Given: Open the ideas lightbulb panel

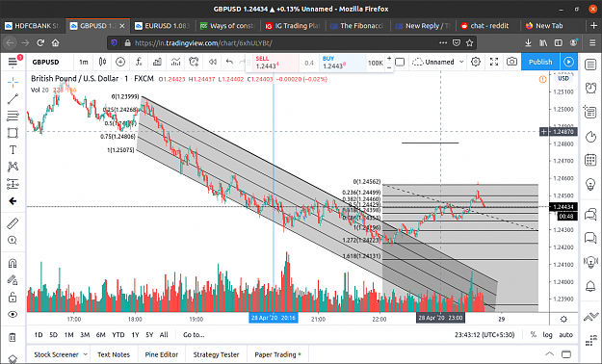Looking at the screenshot, I should 590,184.
